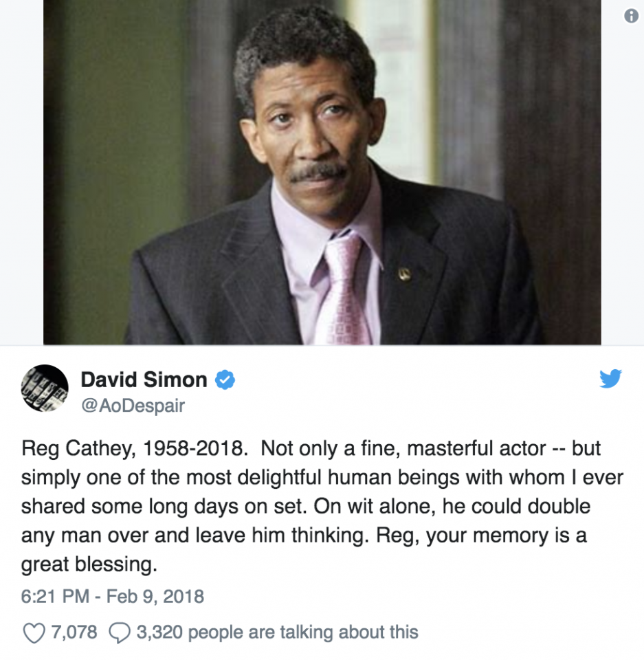Open "3,320 people are talking about this"
This screenshot has height=660, width=644.
point(277,632)
